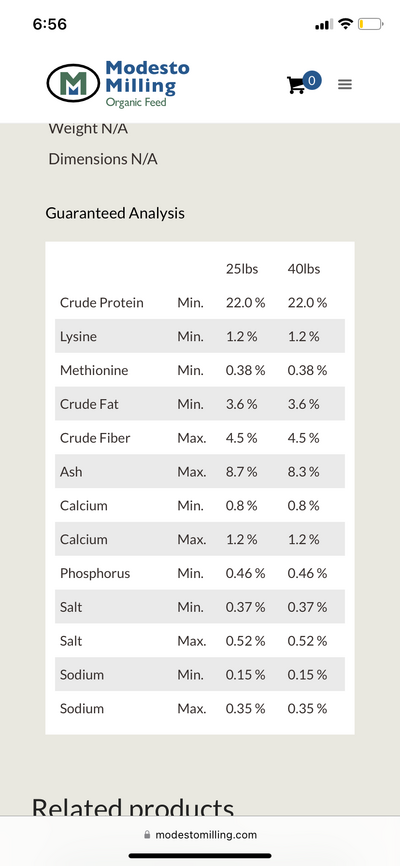Screen dimensions: 400x866
Task: Tap the Wi-Fi status icon
Action: click(345, 24)
